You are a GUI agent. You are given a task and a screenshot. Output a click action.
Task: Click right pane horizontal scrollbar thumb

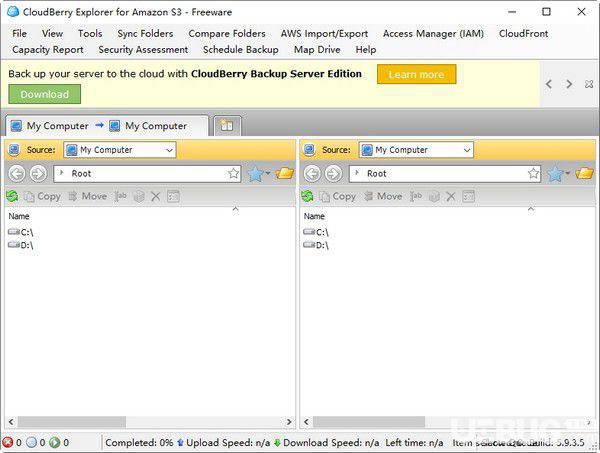click(369, 422)
